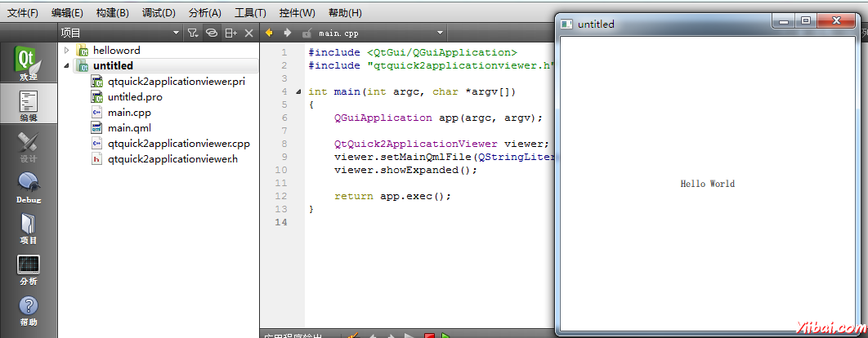Go back with the yellow left arrow
The image size is (868, 338).
(269, 33)
